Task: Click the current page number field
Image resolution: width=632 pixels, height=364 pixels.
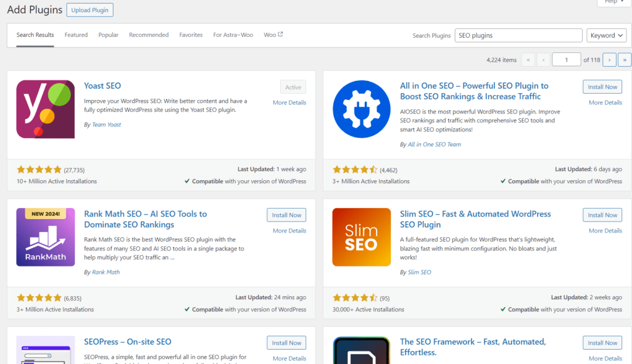Action: coord(567,60)
